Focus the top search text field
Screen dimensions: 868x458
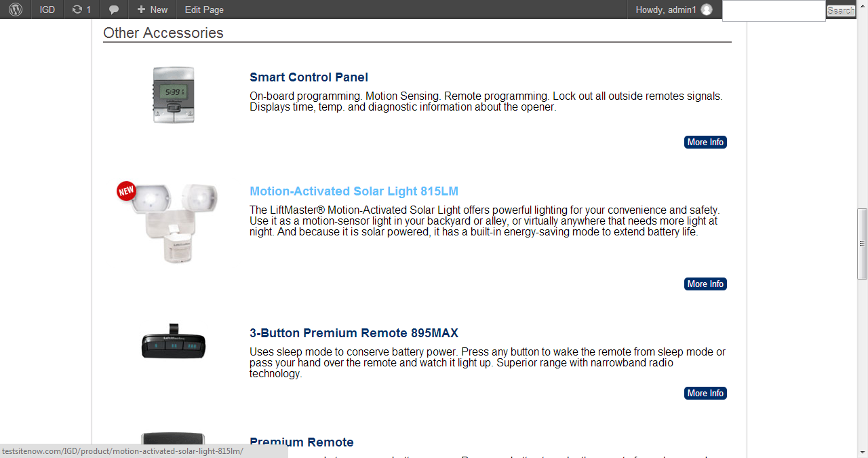[774, 11]
